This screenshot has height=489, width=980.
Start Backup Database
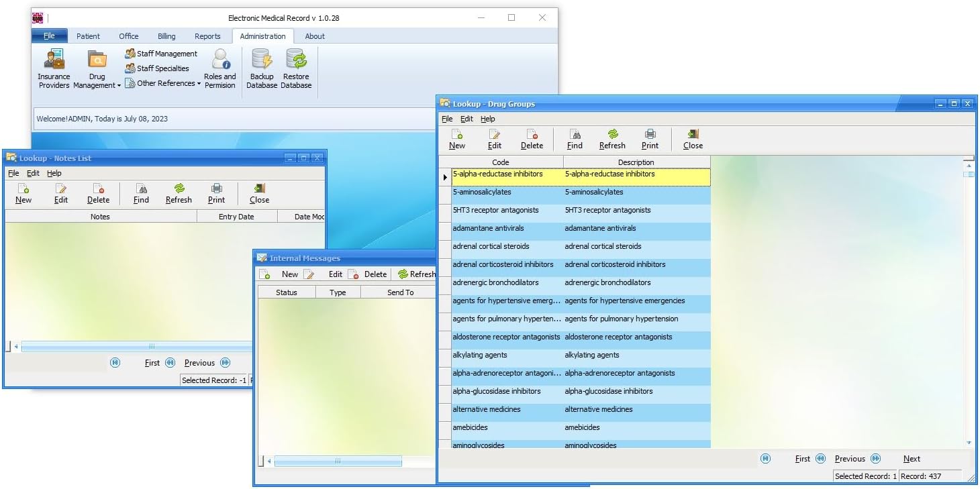[262, 67]
